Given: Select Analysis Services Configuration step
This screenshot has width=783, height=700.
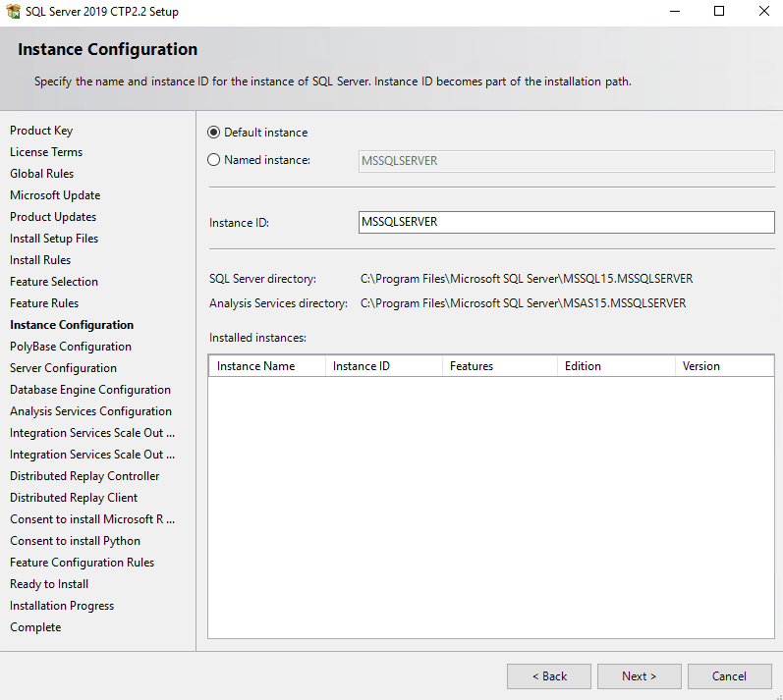Looking at the screenshot, I should 91,411.
